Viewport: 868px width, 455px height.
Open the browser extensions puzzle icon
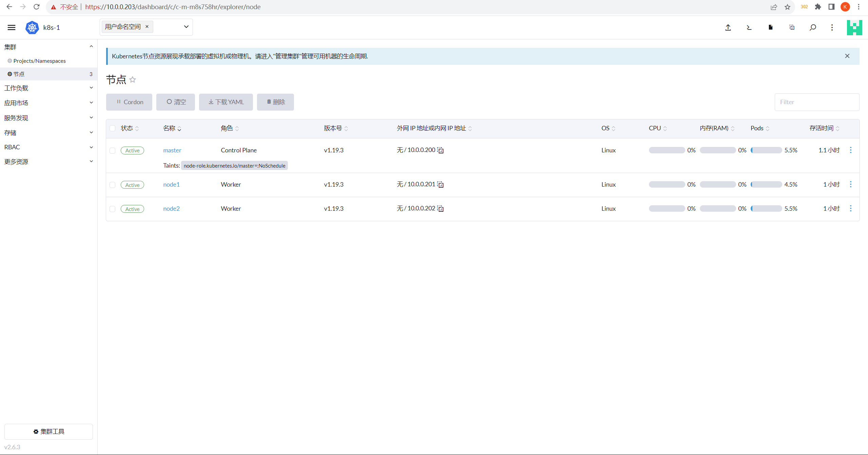point(818,7)
